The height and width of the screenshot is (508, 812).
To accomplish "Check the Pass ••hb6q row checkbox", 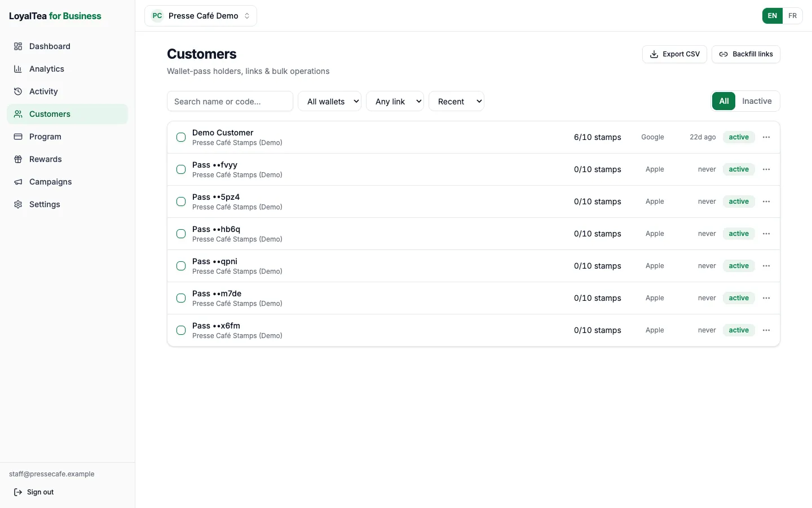I will pyautogui.click(x=181, y=234).
